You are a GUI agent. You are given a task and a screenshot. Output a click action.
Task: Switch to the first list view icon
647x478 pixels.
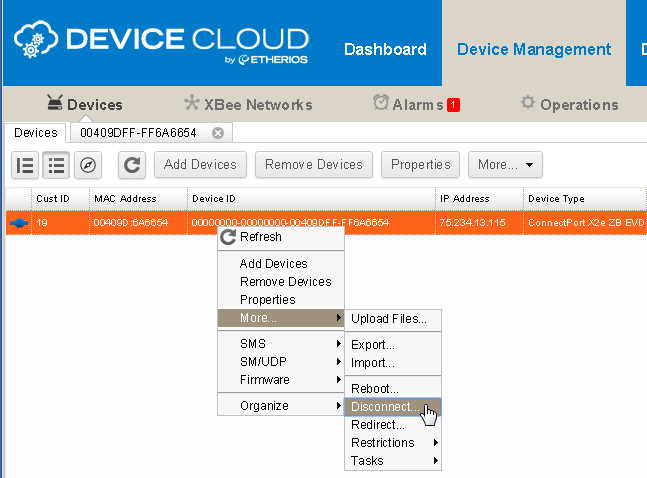26,165
